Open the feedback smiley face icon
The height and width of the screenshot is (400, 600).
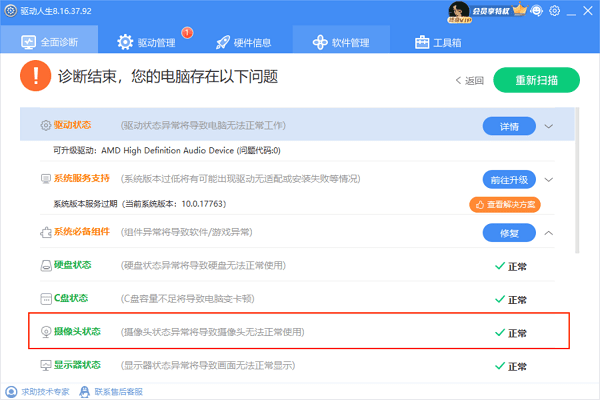point(537,11)
